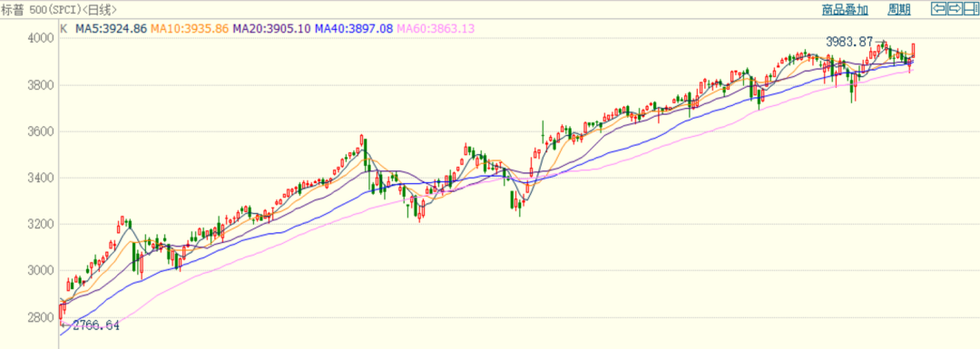
Task: Click the K indicator label
Action: click(64, 28)
